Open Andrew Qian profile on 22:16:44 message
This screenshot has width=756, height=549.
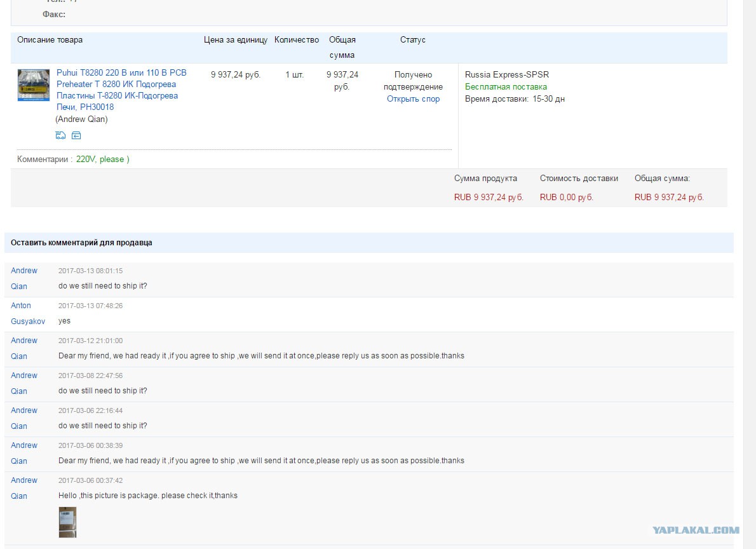[x=24, y=418]
